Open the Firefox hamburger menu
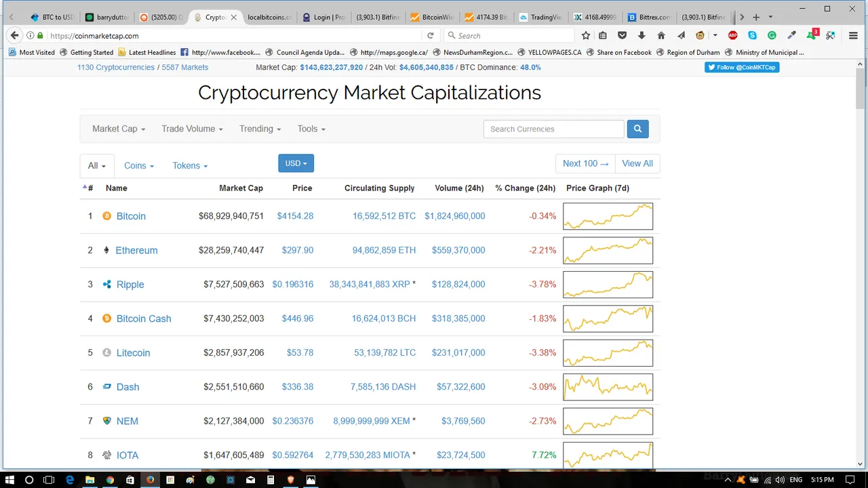Image resolution: width=868 pixels, height=488 pixels. pyautogui.click(x=853, y=35)
